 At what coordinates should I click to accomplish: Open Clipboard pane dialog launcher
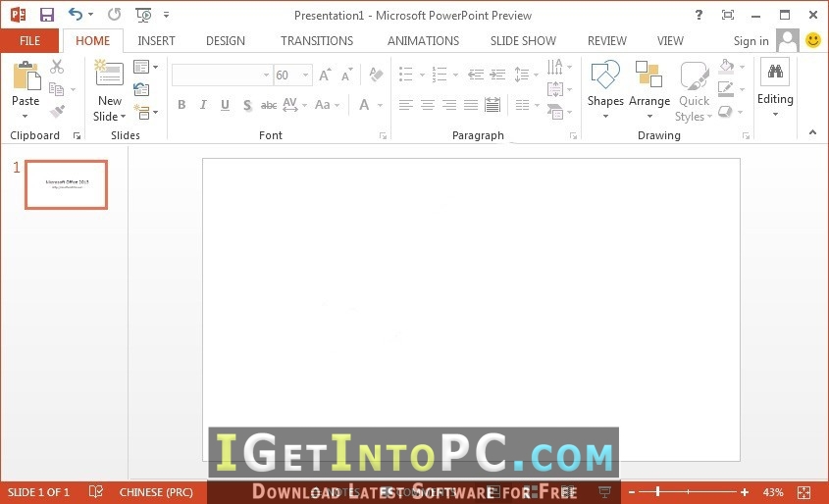[x=78, y=136]
